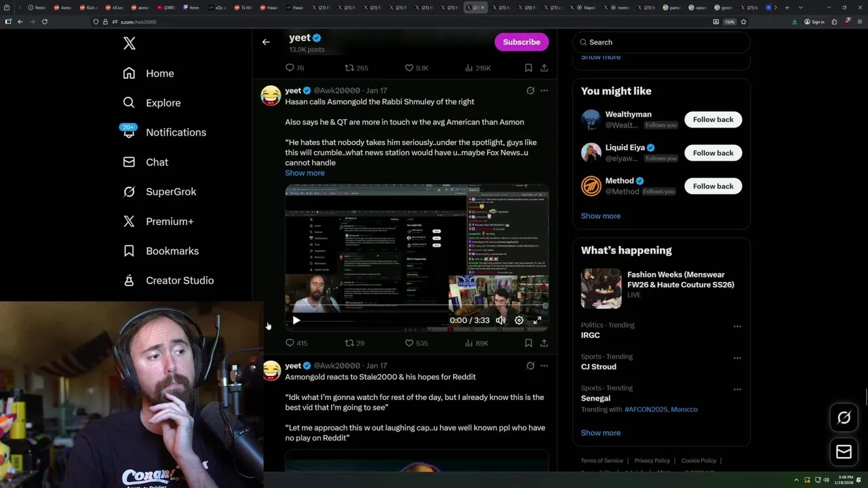868x488 pixels.
Task: Share the top post with 216K views
Action: (544, 68)
